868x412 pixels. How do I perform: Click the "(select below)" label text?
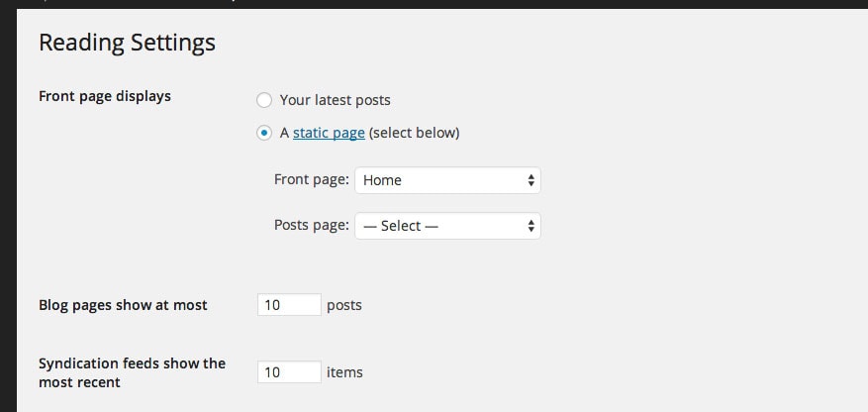point(414,133)
